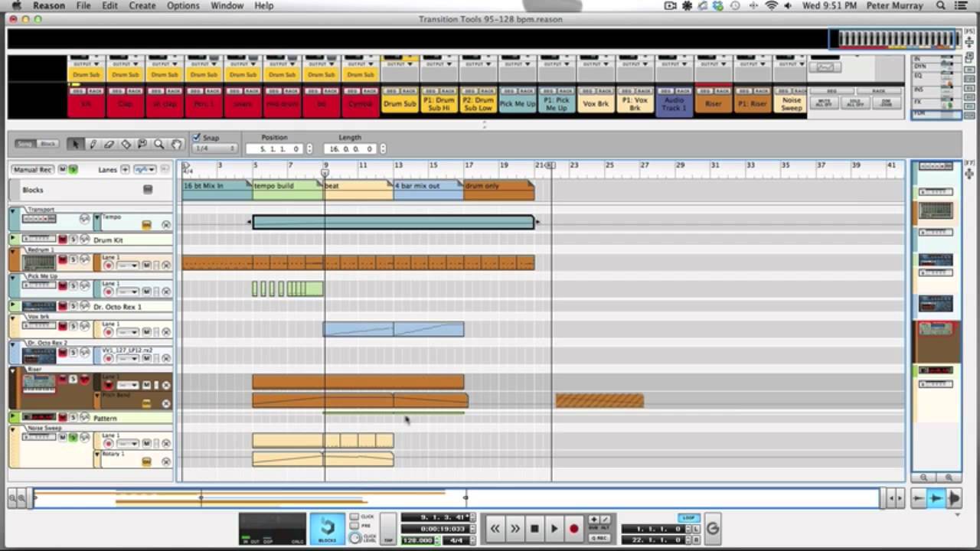Record-enable Redrum 1 Lane 1

click(x=109, y=266)
